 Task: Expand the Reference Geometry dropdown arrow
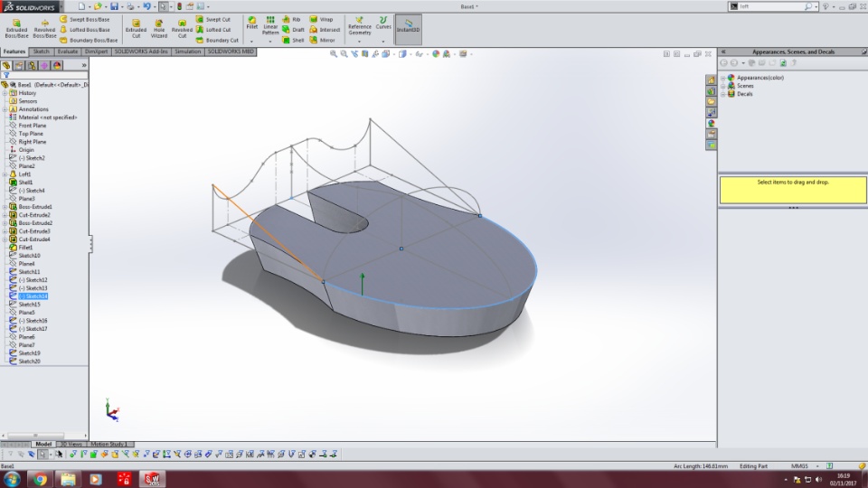pos(359,42)
